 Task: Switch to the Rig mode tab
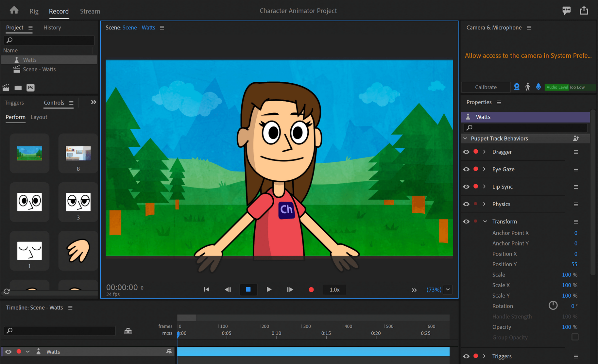[34, 11]
